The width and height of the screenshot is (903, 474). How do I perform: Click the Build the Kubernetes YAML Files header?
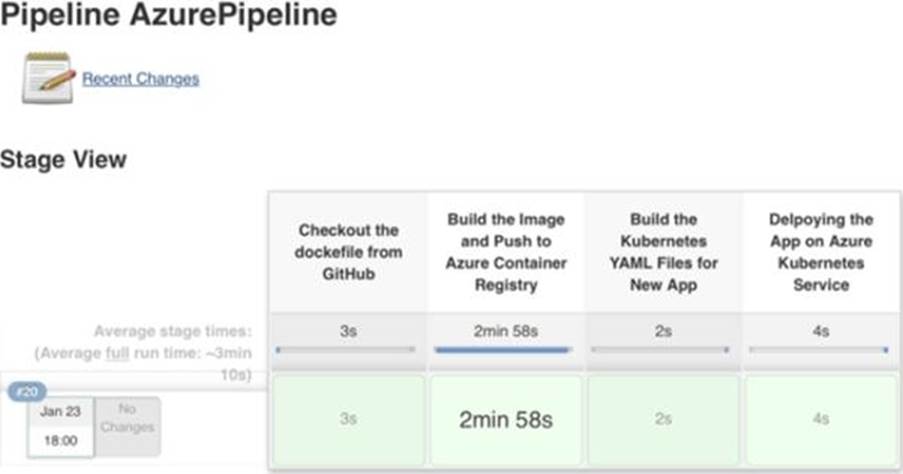pyautogui.click(x=663, y=252)
